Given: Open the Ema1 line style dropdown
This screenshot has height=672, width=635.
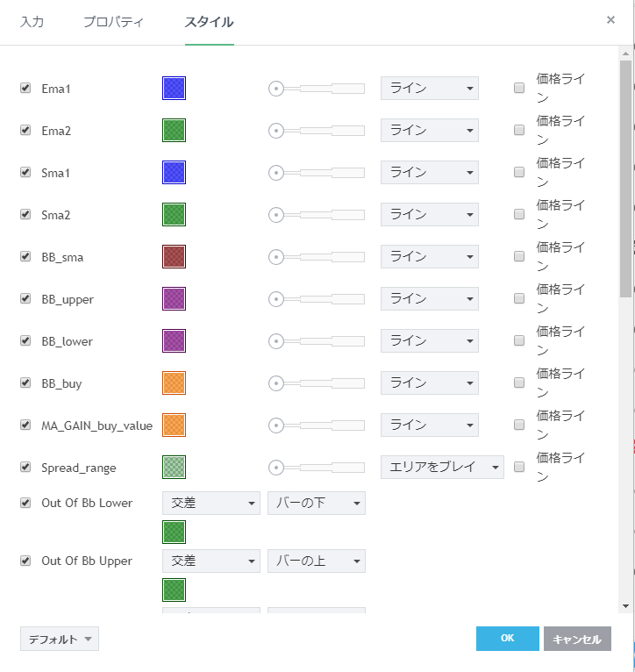Looking at the screenshot, I should click(x=429, y=89).
